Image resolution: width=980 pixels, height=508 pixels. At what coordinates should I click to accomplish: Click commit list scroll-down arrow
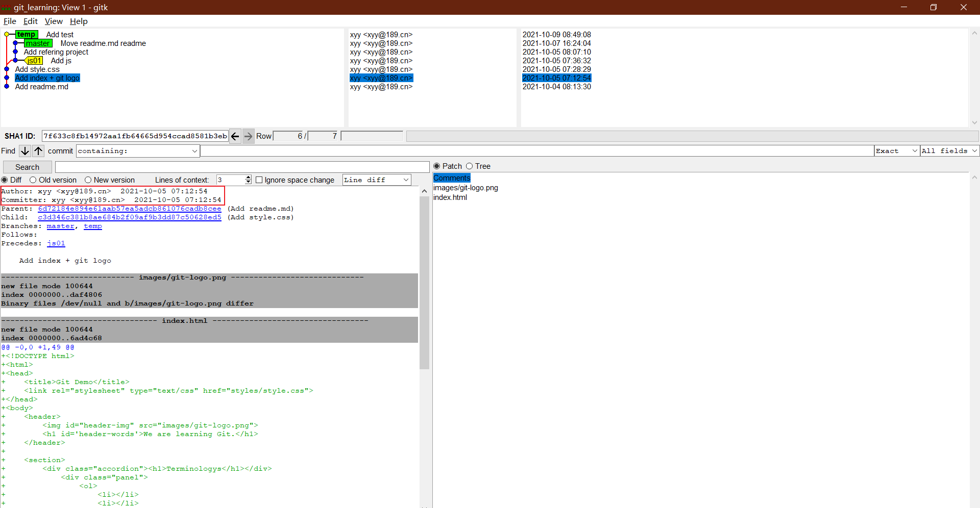coord(974,122)
